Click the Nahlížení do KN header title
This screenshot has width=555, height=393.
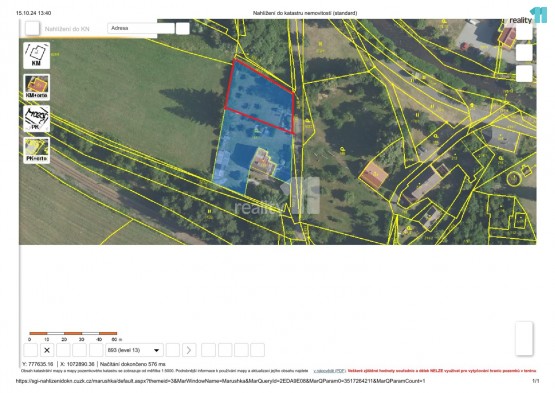[67, 29]
